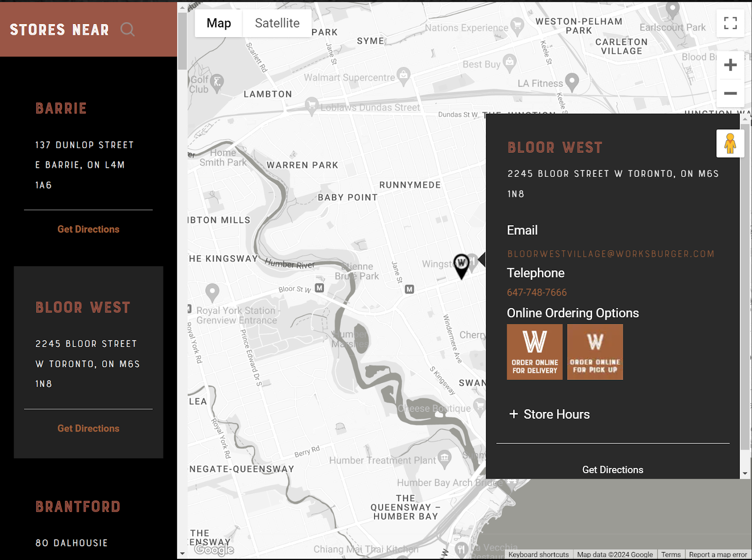The image size is (752, 560).
Task: Click the popup panel scroll down arrow
Action: pyautogui.click(x=745, y=474)
